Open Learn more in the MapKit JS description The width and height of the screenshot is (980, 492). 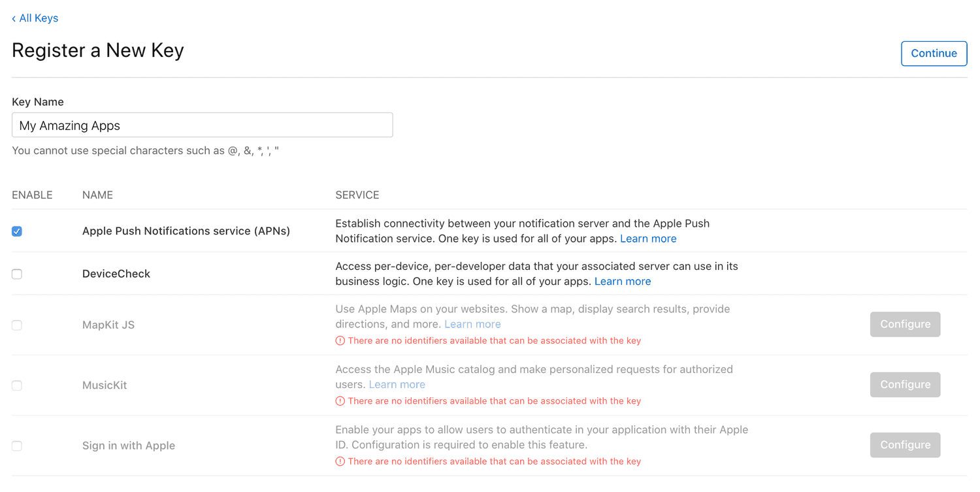472,324
